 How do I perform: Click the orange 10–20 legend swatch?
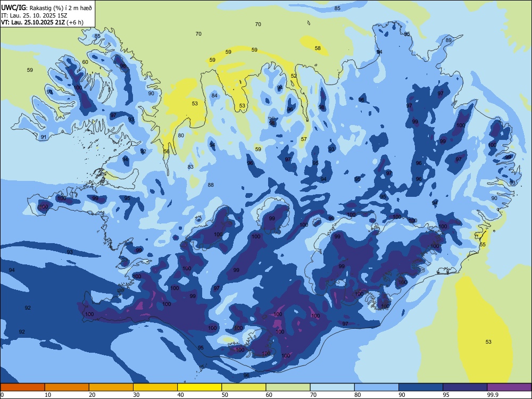click(x=67, y=387)
